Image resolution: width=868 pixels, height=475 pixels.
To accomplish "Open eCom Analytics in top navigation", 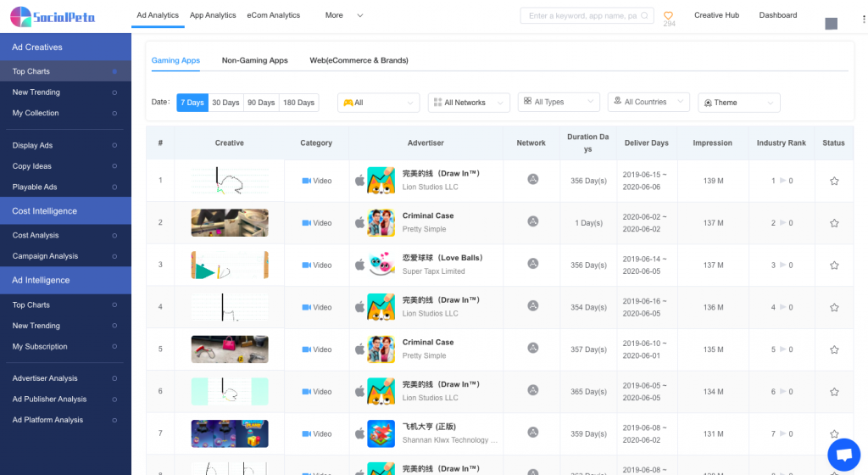I will click(274, 15).
